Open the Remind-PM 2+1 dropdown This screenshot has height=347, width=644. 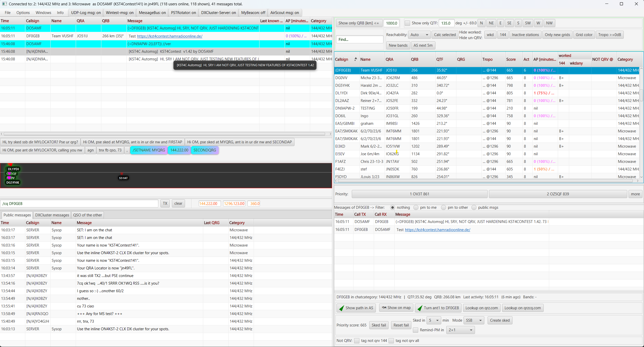point(460,330)
